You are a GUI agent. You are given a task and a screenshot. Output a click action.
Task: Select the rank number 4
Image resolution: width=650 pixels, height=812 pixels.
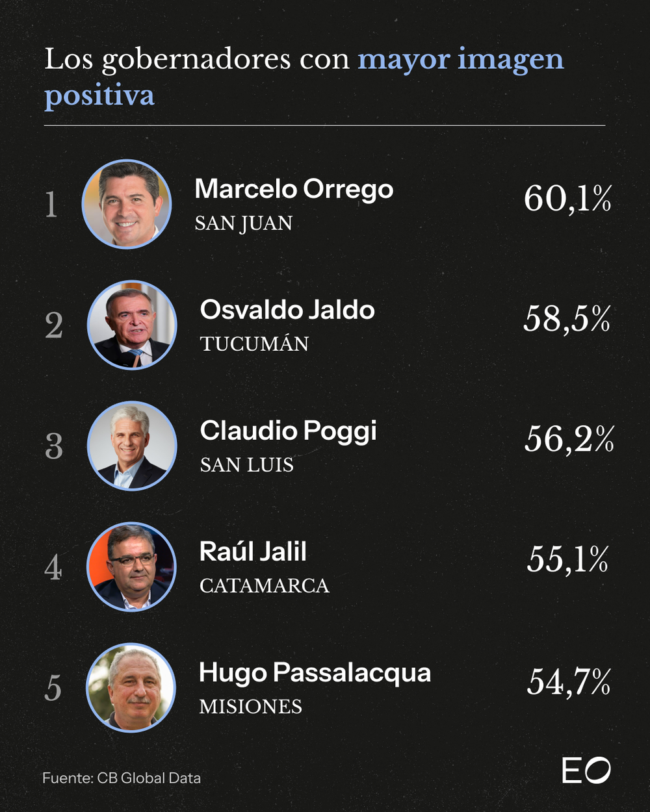(x=53, y=568)
